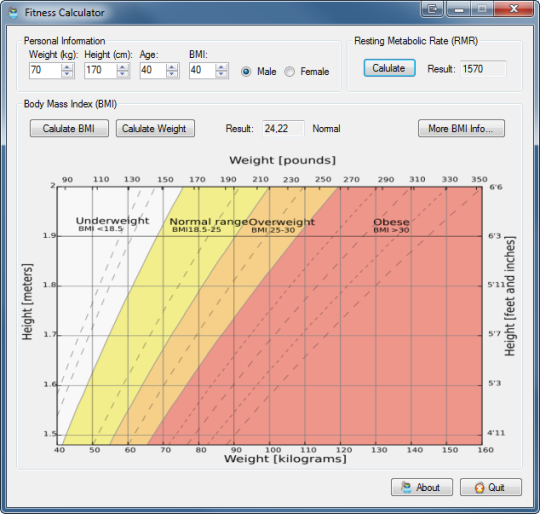This screenshot has width=540, height=514.
Task: Click the extra title bar button left of minimize
Action: tap(432, 9)
